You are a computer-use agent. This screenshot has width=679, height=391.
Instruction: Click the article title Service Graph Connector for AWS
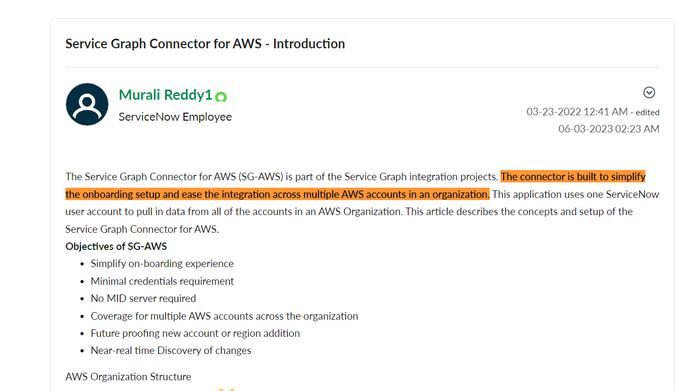pyautogui.click(x=205, y=44)
